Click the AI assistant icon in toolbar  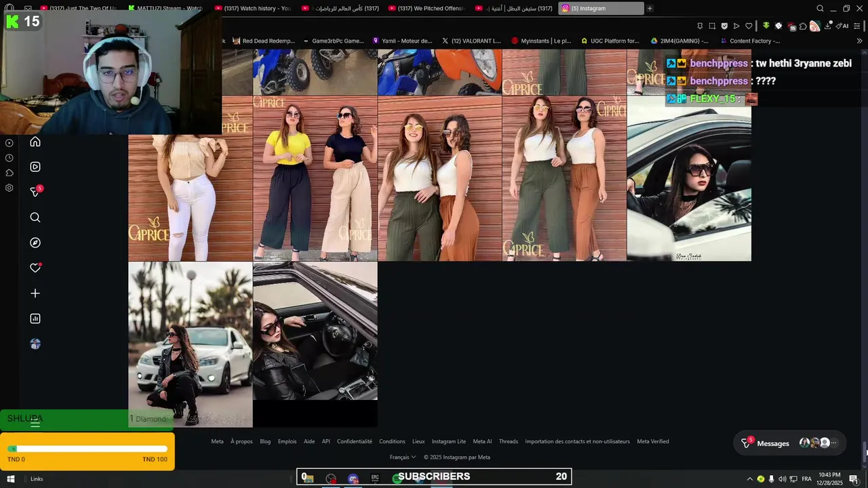click(x=842, y=26)
